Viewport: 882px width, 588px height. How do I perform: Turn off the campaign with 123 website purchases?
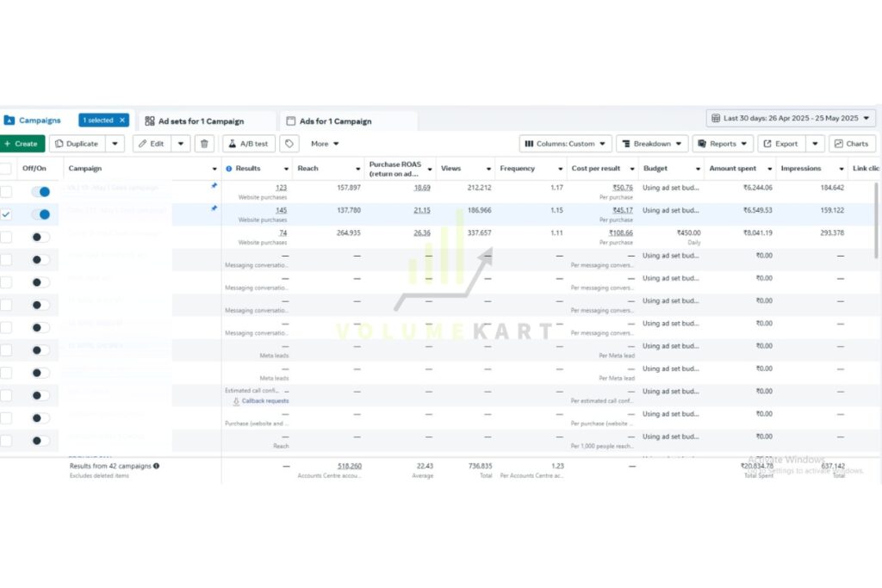tap(40, 192)
